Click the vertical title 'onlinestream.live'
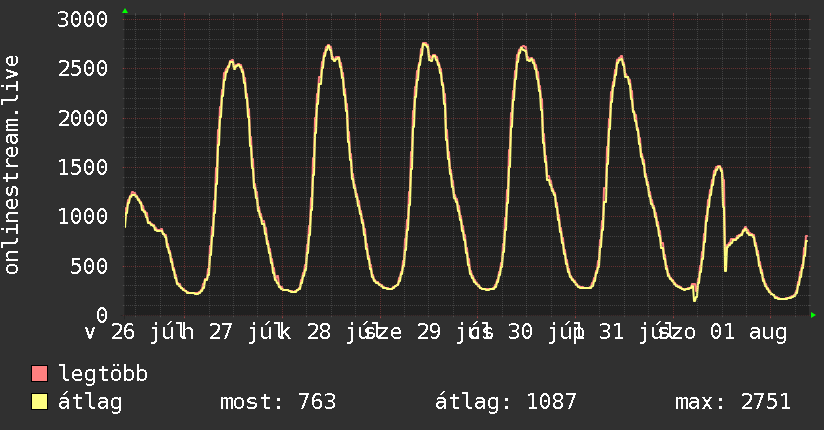824x430 pixels. pyautogui.click(x=11, y=165)
